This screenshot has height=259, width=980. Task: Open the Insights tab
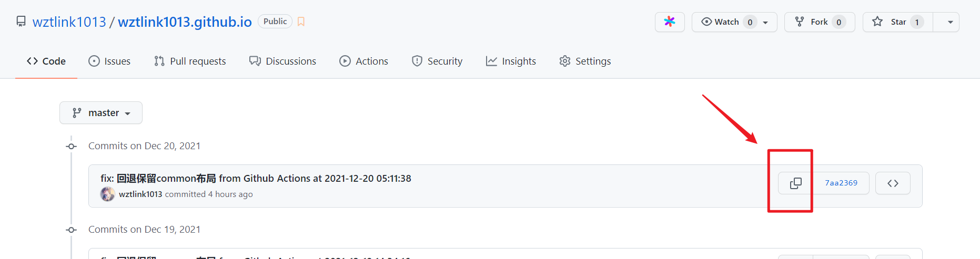pyautogui.click(x=511, y=61)
